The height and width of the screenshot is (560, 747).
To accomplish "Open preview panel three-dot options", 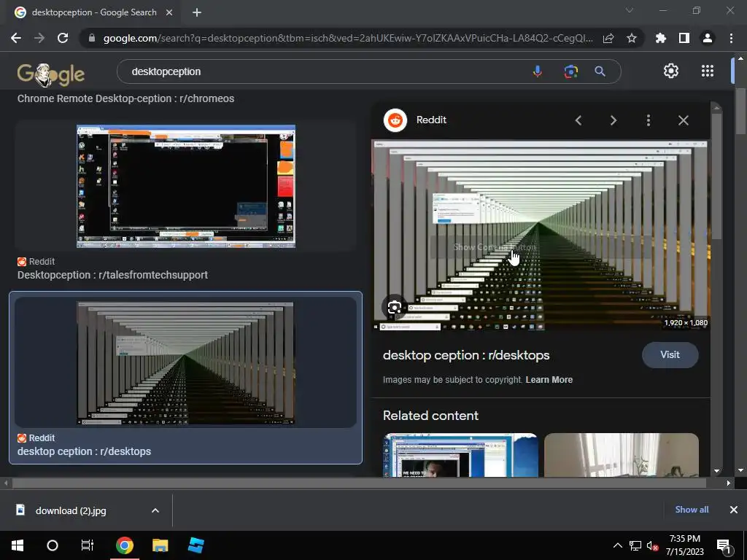I will tap(649, 120).
